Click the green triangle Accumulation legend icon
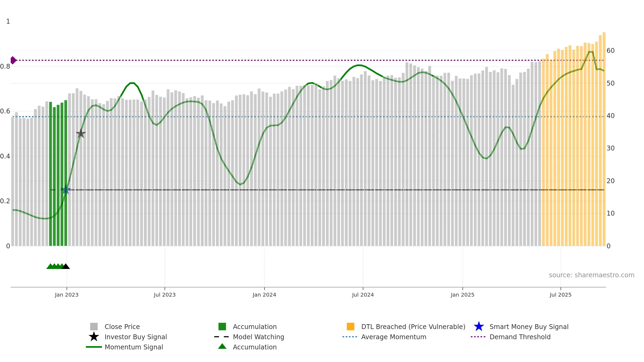This screenshot has width=644, height=362. (x=222, y=346)
